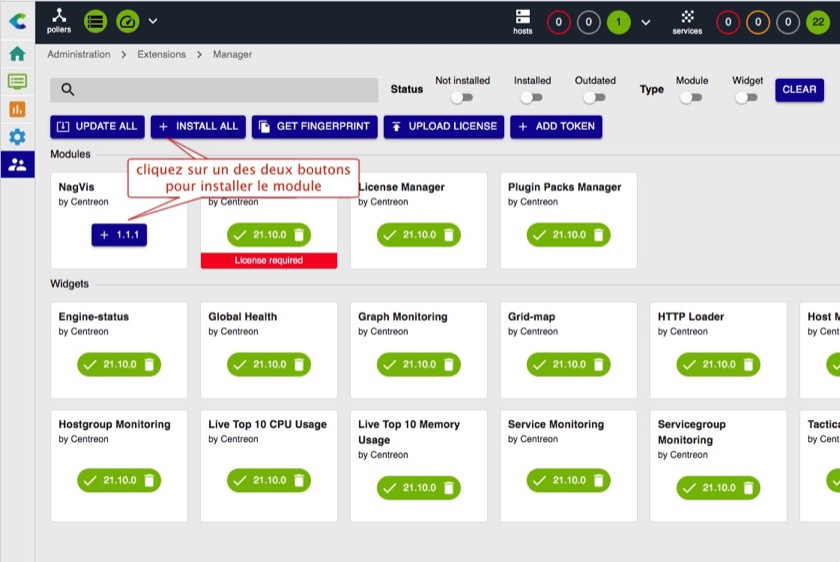Viewport: 840px width, 562px height.
Task: Toggle the Widget type filter
Action: pyautogui.click(x=746, y=98)
